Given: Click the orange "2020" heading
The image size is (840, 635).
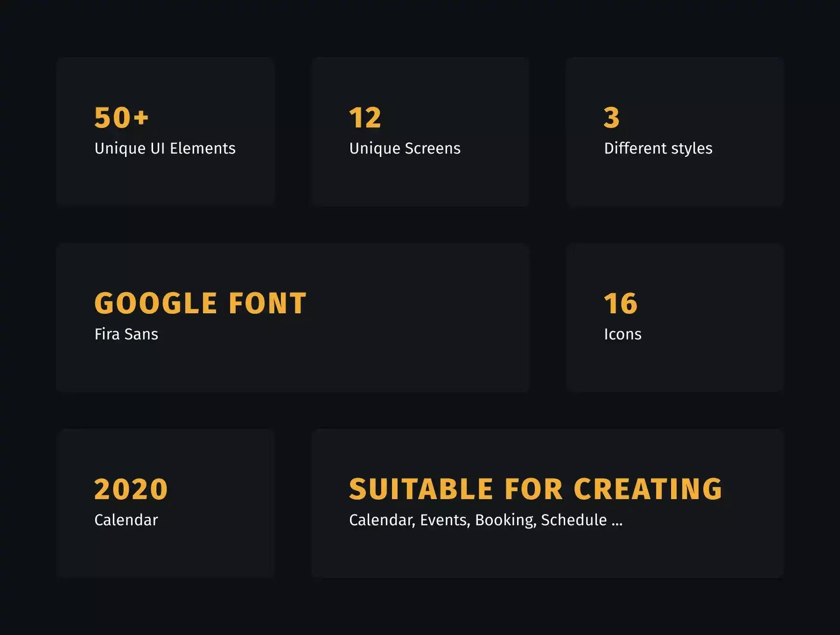Looking at the screenshot, I should tap(131, 489).
